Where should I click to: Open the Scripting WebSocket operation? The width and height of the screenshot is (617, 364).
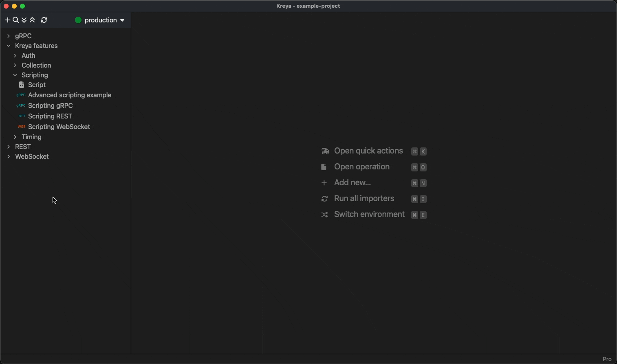(59, 127)
